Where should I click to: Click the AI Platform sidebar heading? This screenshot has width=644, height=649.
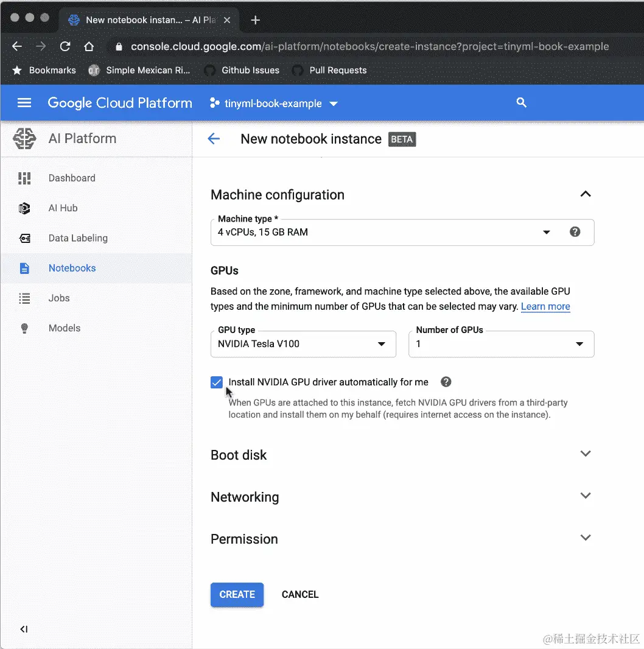tap(82, 138)
